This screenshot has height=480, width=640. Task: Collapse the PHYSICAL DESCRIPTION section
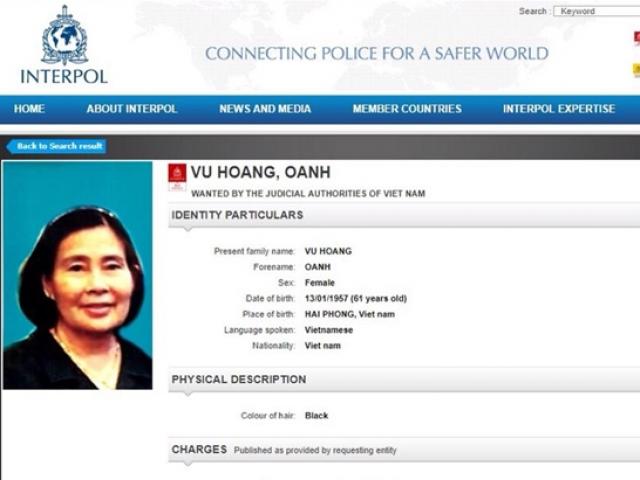tap(404, 380)
